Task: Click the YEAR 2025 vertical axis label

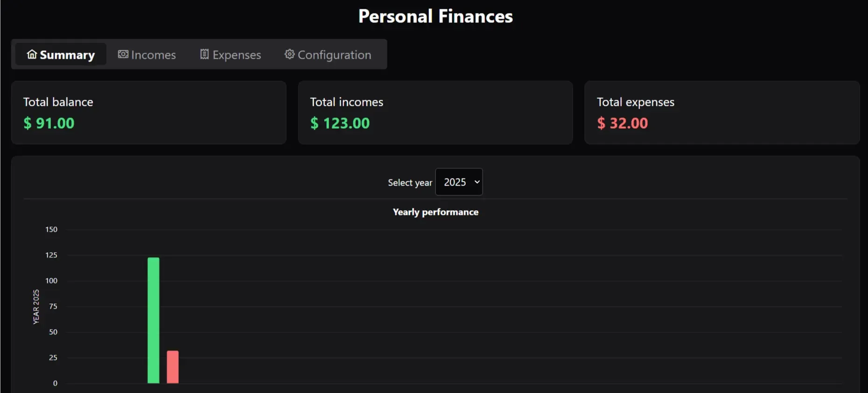Action: [36, 306]
